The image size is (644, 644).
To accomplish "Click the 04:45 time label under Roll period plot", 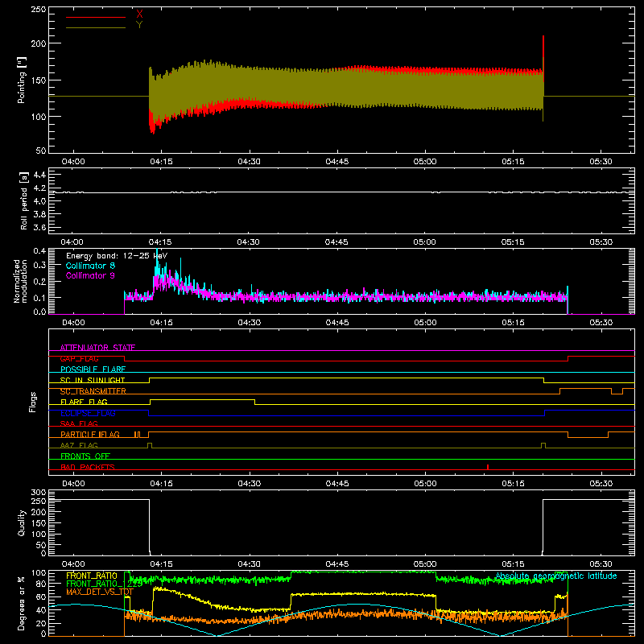I will [336, 242].
